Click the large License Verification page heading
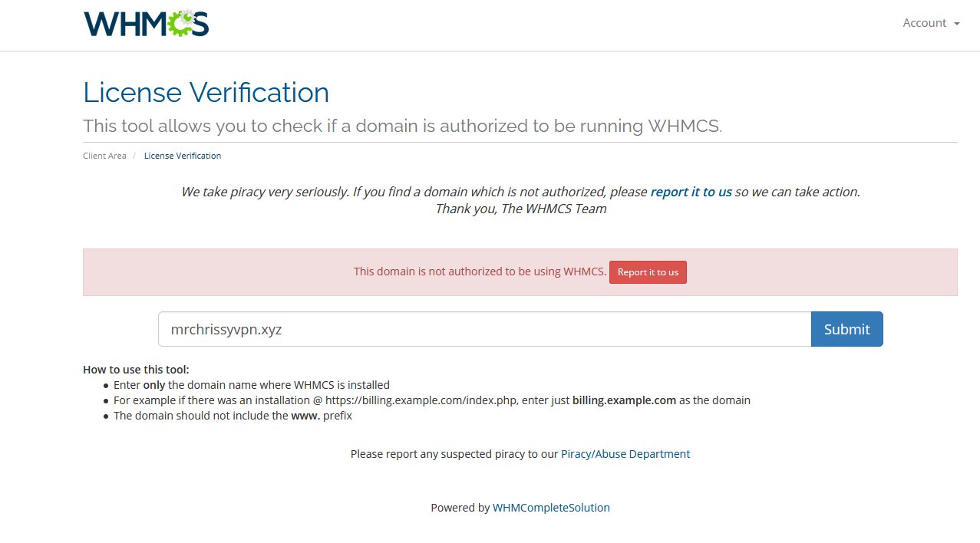Viewport: 980px width, 543px height. coord(206,93)
